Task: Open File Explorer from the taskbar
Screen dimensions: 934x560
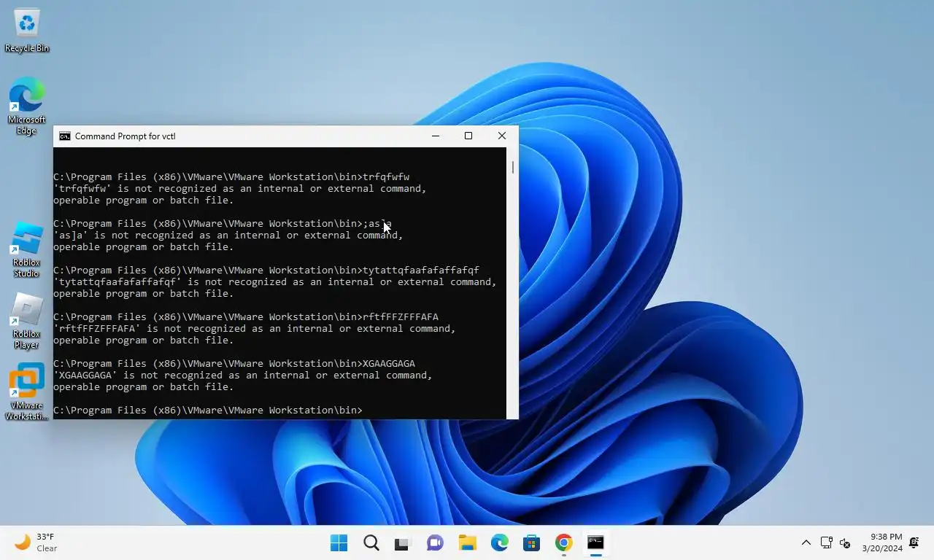Action: [x=467, y=542]
